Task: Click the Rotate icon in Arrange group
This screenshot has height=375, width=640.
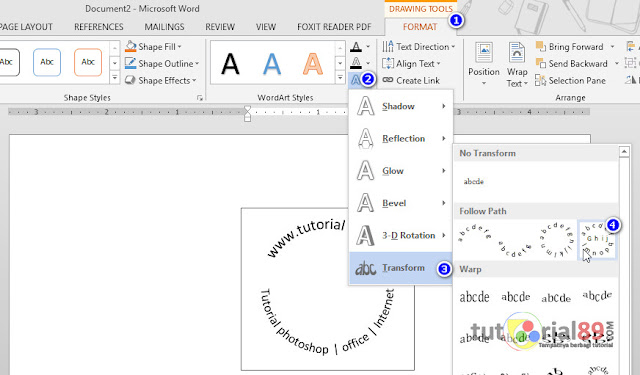Action: pyautogui.click(x=631, y=80)
